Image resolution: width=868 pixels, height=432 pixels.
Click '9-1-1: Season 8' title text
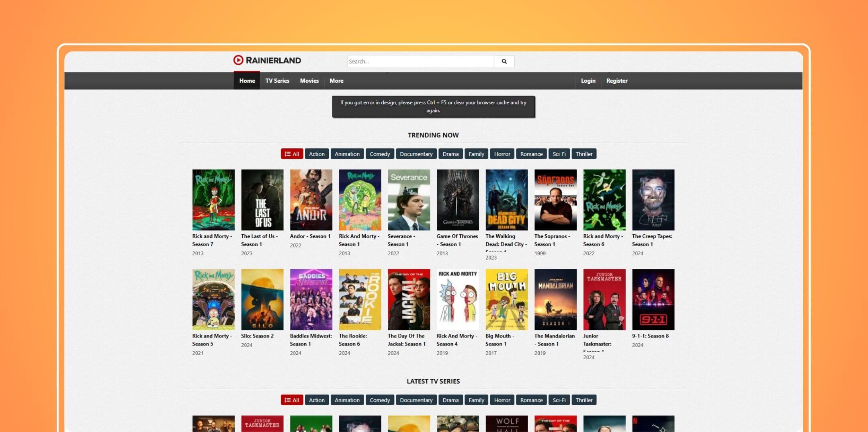pyautogui.click(x=650, y=336)
